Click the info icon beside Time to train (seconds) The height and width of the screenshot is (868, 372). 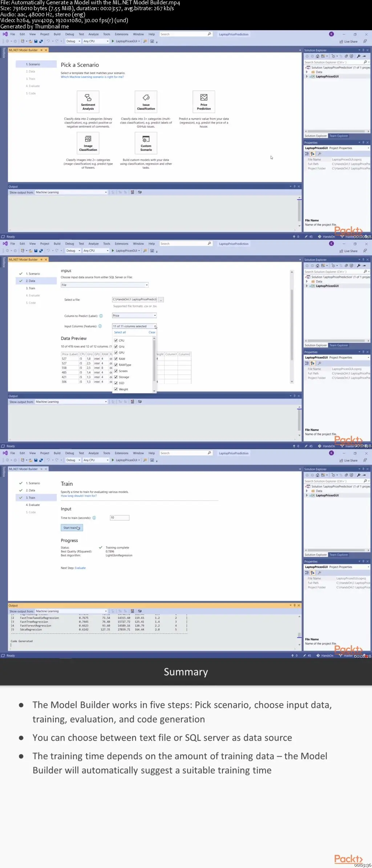(x=94, y=518)
